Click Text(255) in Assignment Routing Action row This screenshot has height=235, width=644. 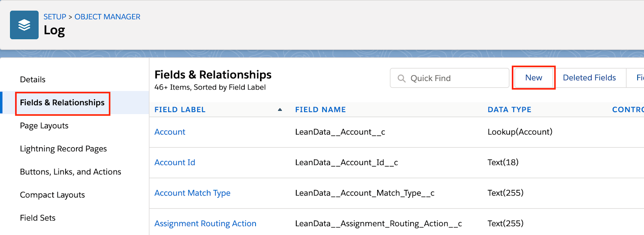[x=505, y=224]
